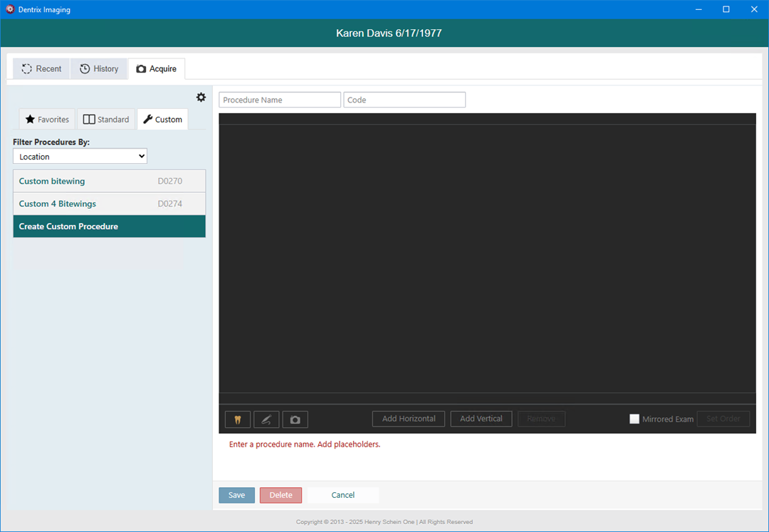Open settings with the gear icon

click(x=201, y=98)
